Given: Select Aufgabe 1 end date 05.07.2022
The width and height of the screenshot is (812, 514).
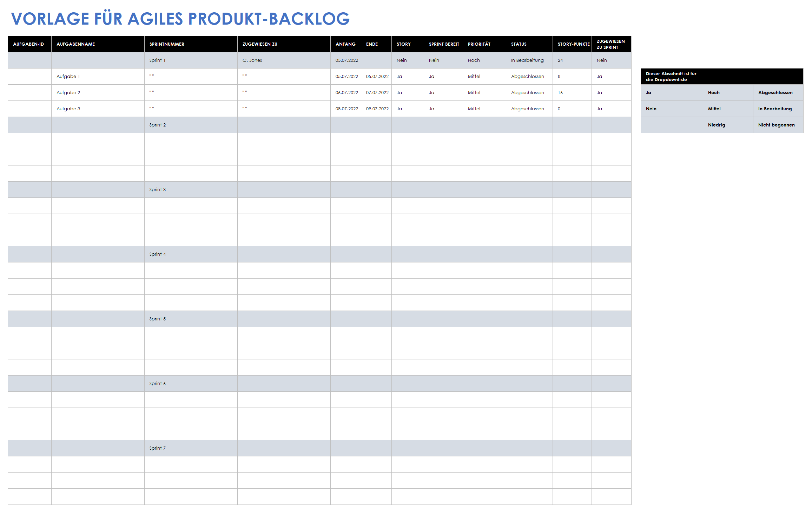Looking at the screenshot, I should [376, 76].
